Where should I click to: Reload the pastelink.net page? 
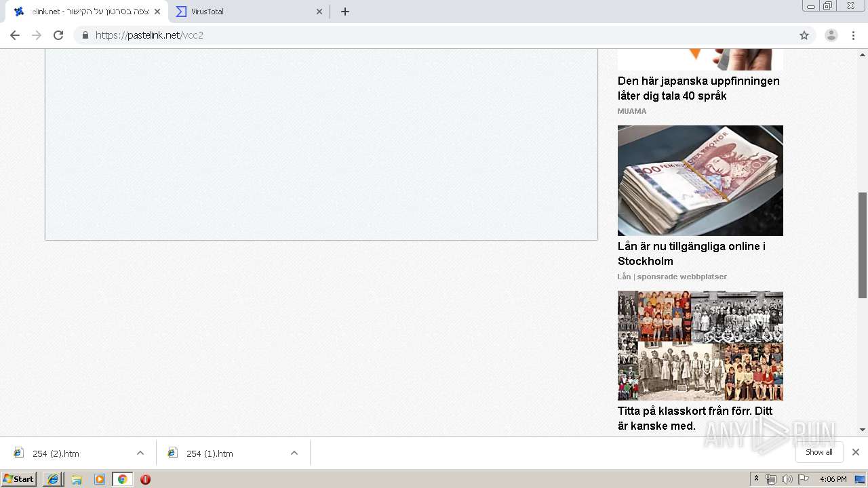[58, 35]
